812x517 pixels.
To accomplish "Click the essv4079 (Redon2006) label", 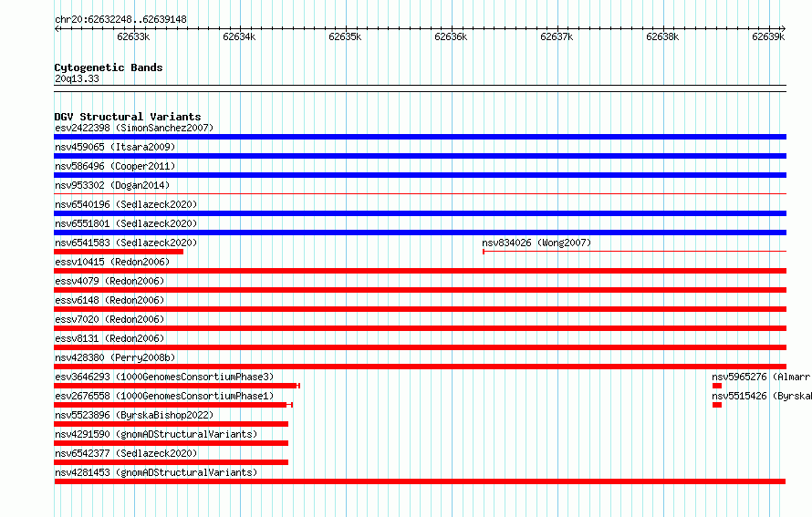I will [x=109, y=281].
